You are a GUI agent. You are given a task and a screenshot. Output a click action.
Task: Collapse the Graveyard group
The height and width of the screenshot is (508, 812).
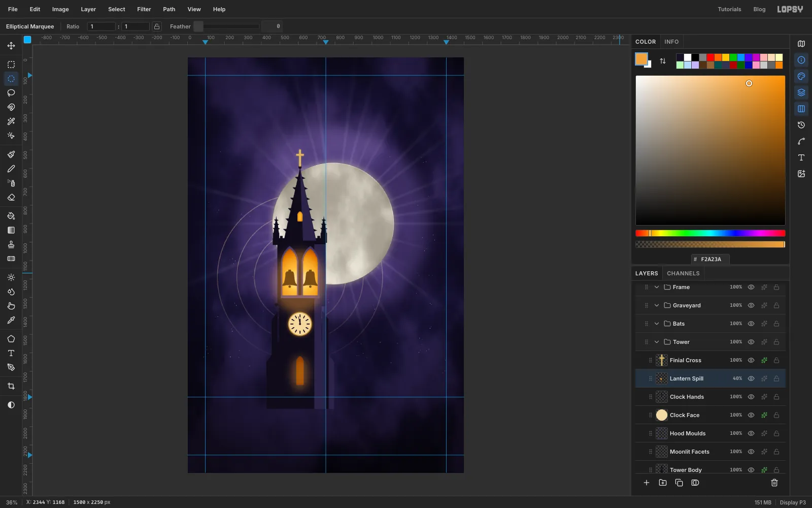(x=657, y=305)
